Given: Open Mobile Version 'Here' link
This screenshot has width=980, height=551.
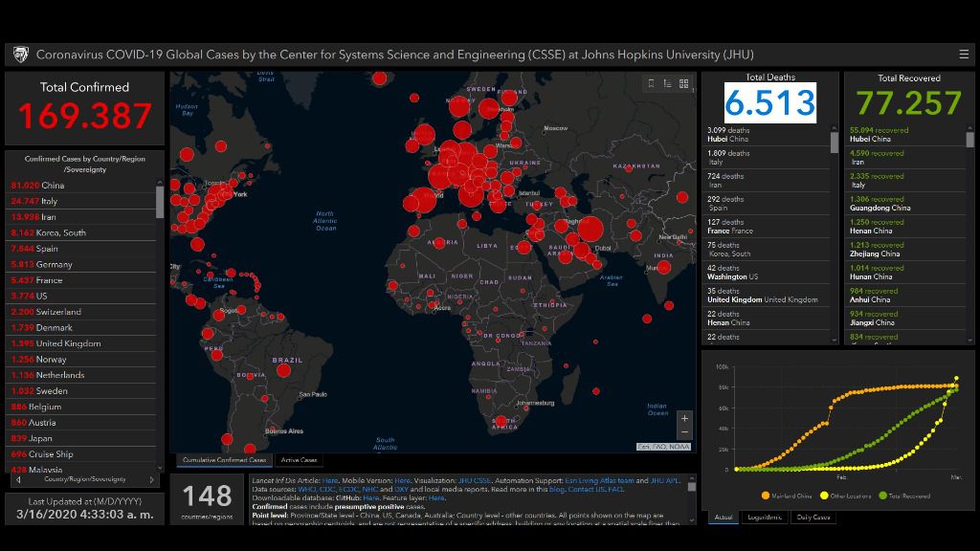Looking at the screenshot, I should pyautogui.click(x=403, y=480).
